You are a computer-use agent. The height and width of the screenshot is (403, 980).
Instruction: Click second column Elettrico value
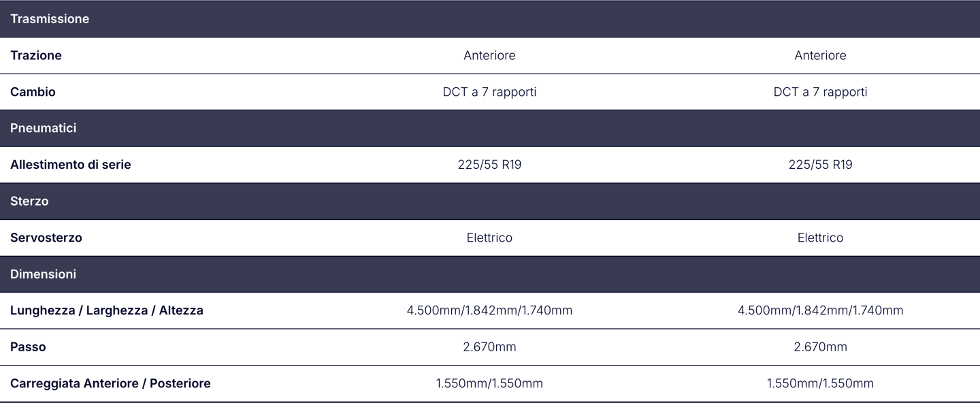(x=820, y=238)
